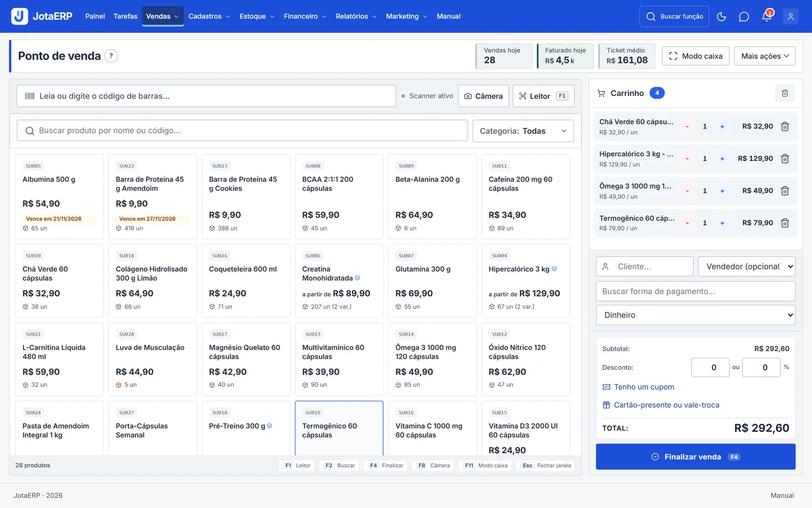The width and height of the screenshot is (812, 508).
Task: Expand the Mais ações dropdown
Action: tap(765, 56)
